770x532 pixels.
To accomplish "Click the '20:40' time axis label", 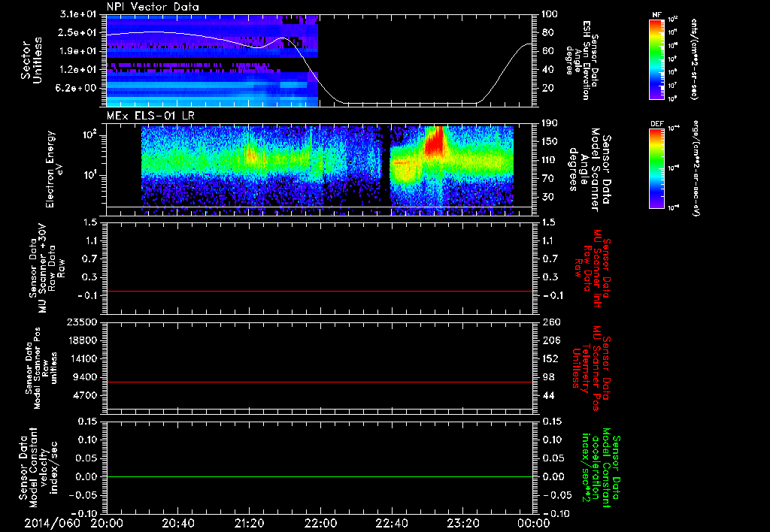I will click(178, 523).
